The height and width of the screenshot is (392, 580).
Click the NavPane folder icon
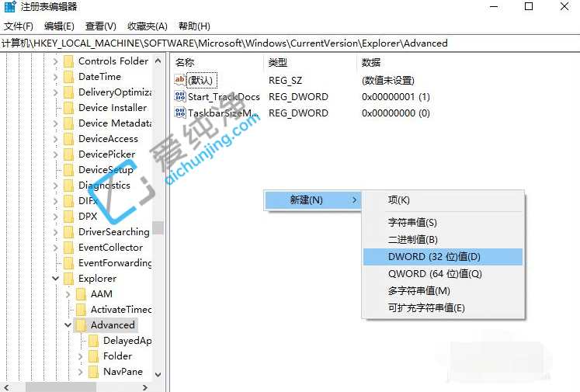pyautogui.click(x=94, y=372)
